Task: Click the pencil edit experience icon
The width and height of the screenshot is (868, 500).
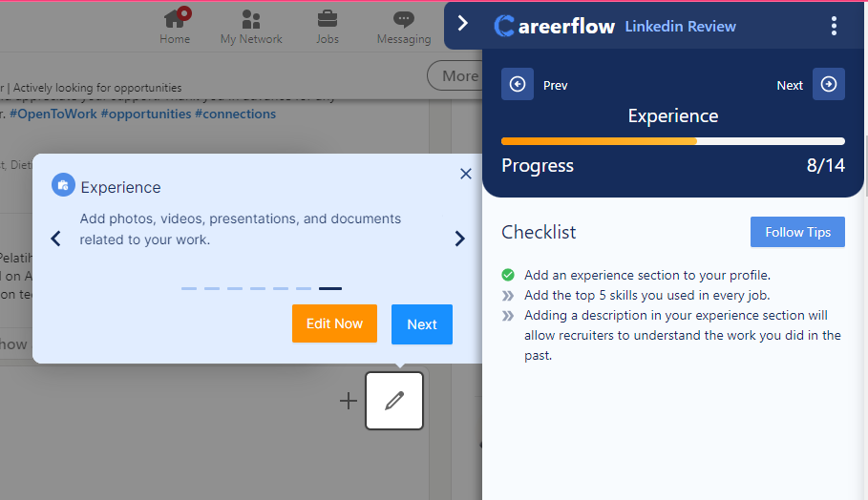Action: click(x=394, y=401)
